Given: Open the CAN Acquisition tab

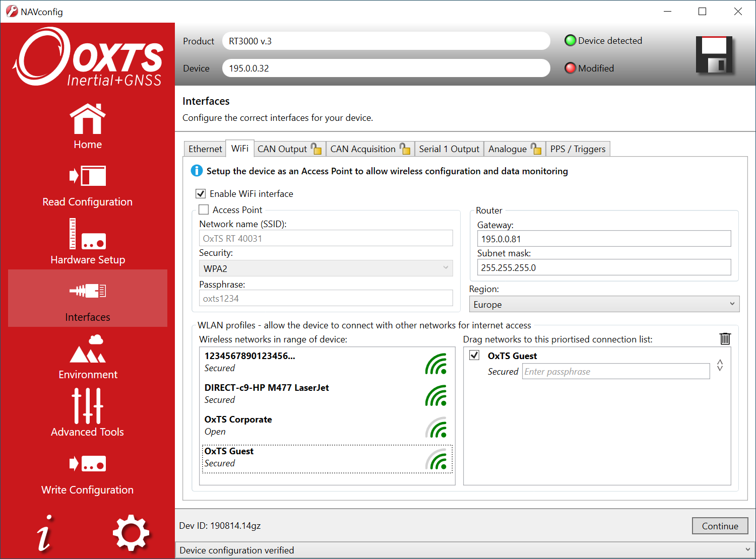Looking at the screenshot, I should tap(370, 149).
